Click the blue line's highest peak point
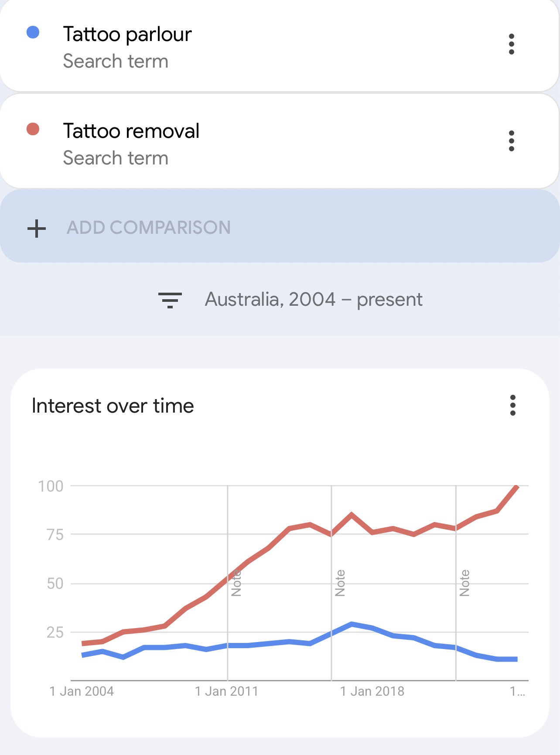The image size is (560, 755). 352,624
